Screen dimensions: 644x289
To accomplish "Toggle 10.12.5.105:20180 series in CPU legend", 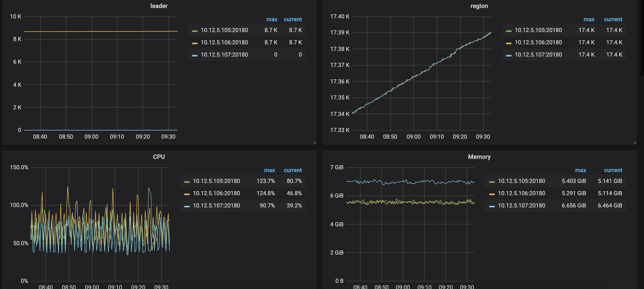I will [216, 181].
